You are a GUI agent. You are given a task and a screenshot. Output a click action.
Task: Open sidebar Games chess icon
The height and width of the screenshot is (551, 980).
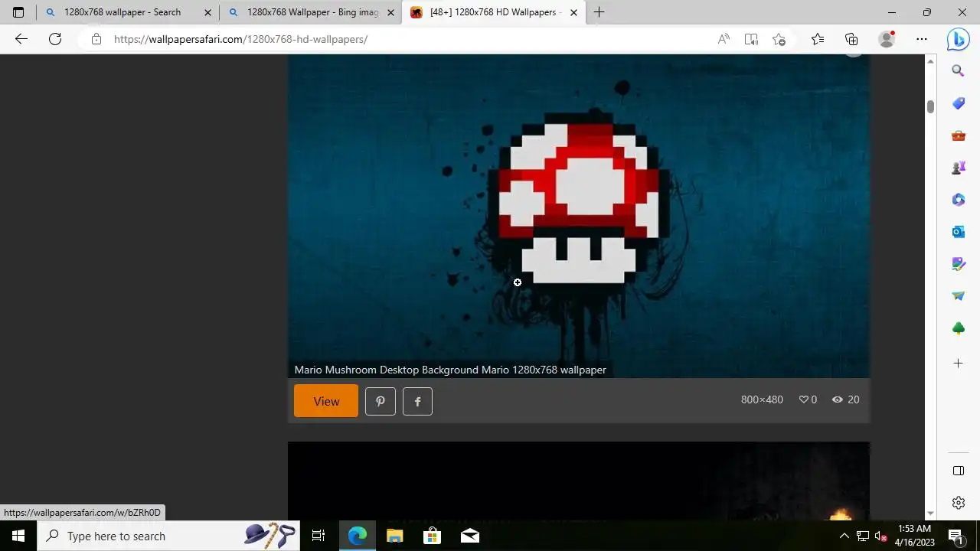[958, 168]
